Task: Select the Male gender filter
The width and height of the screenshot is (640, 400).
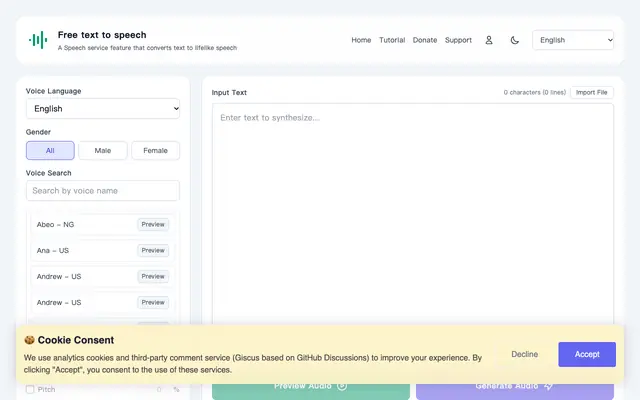Action: click(x=103, y=151)
